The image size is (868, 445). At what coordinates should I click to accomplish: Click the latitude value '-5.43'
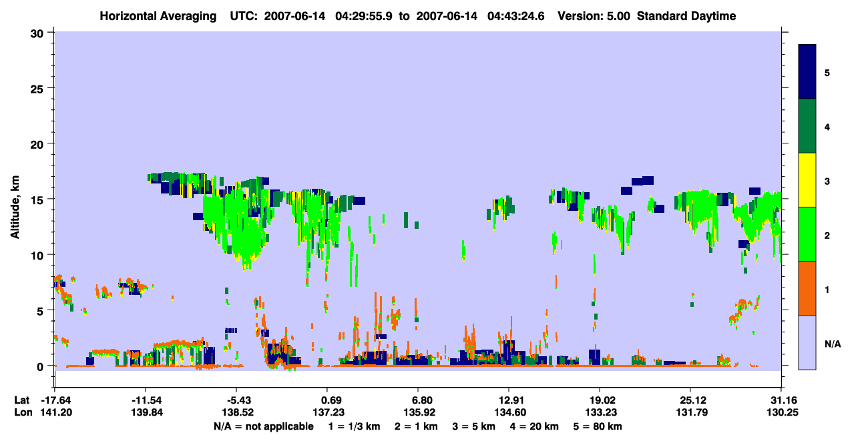[239, 400]
